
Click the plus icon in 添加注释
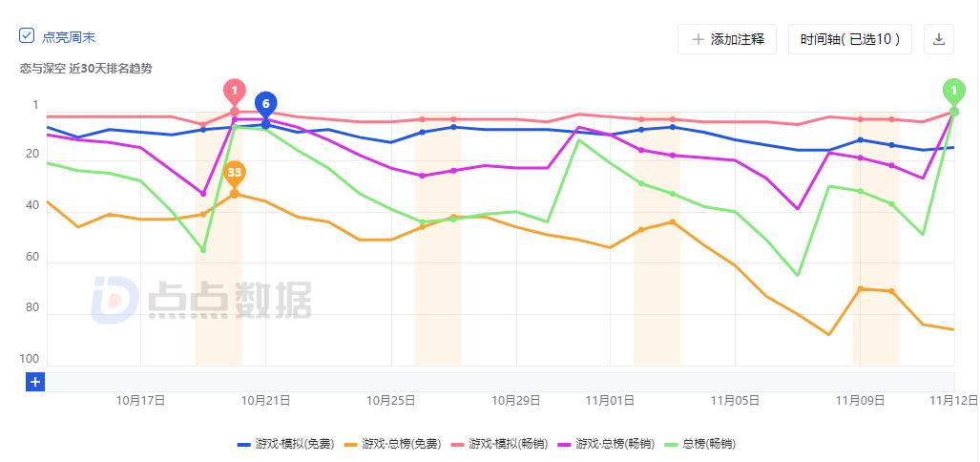(x=699, y=39)
